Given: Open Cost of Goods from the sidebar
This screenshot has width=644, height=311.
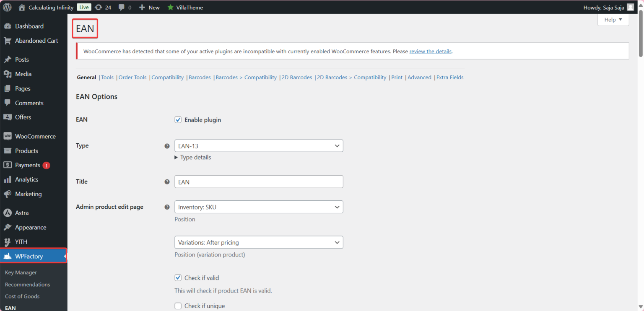Looking at the screenshot, I should click(x=22, y=296).
